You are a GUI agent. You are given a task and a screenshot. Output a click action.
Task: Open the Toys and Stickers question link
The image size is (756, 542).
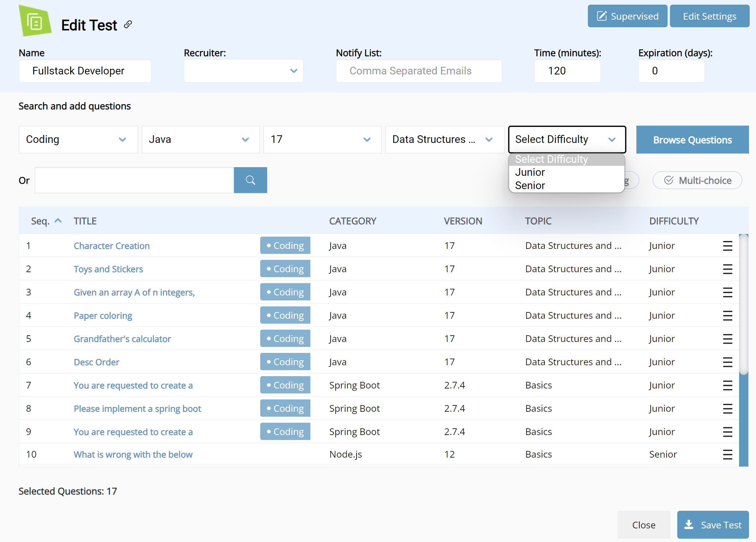[108, 269]
